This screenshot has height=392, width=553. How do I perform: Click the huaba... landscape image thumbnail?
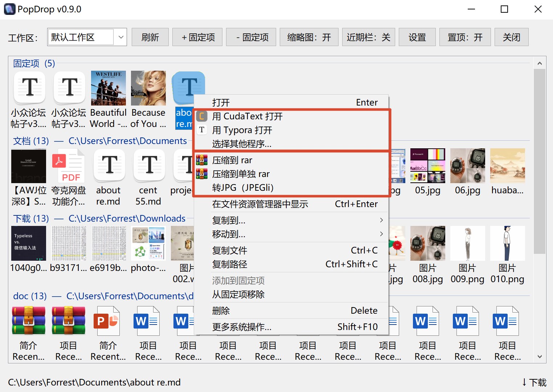tap(508, 166)
